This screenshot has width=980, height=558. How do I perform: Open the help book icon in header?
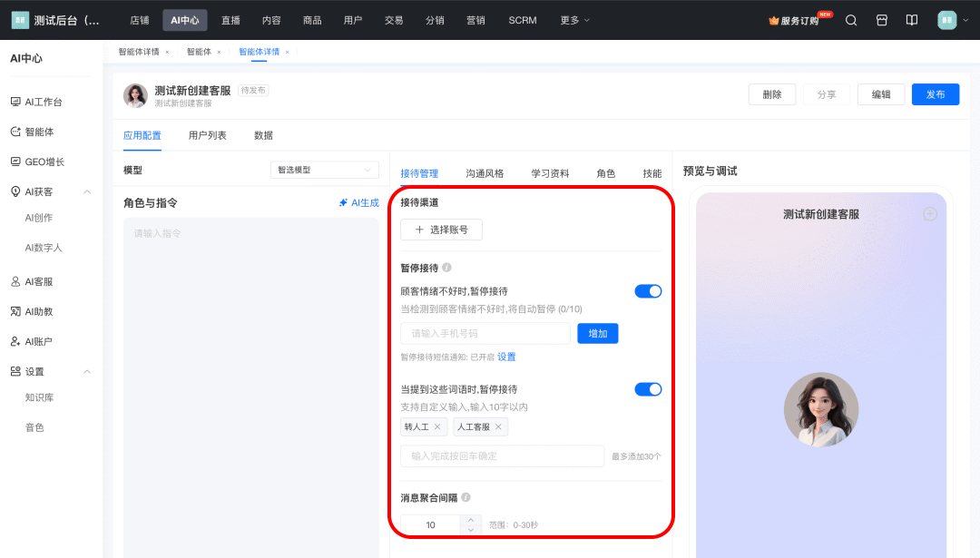coord(912,20)
